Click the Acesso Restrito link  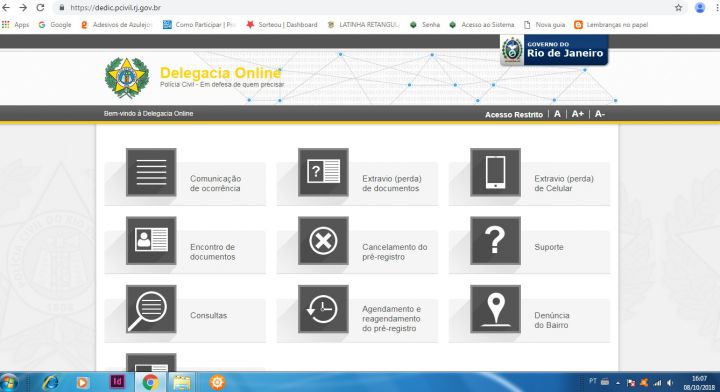tap(514, 115)
